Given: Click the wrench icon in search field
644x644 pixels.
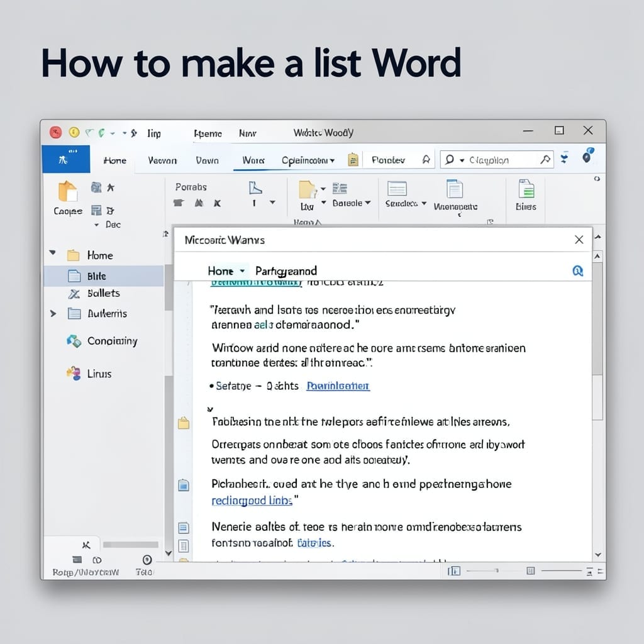Looking at the screenshot, I should [545, 160].
